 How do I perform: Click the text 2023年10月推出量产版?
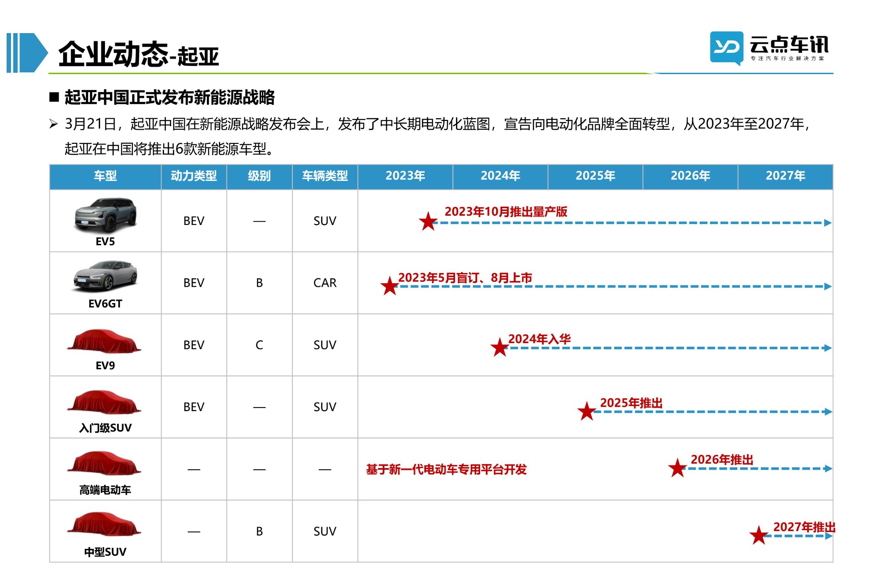click(506, 212)
